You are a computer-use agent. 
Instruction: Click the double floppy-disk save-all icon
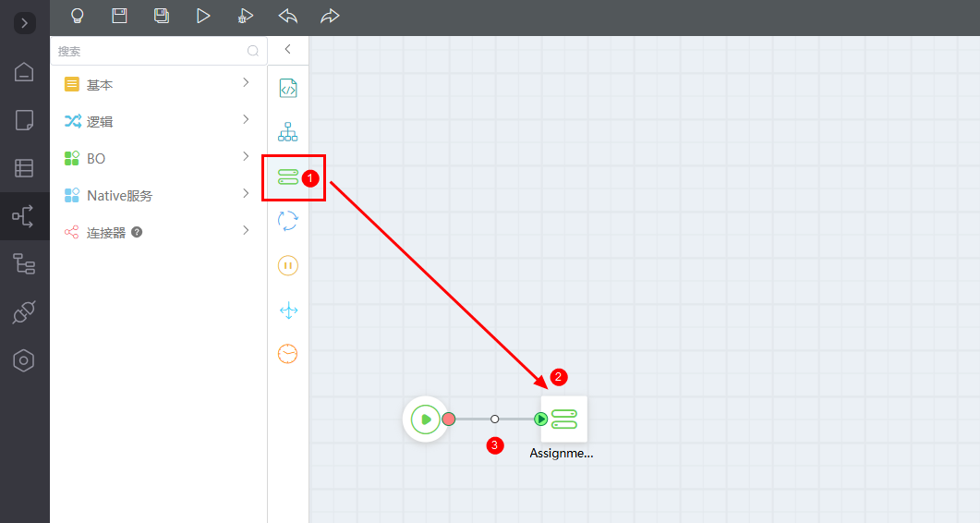(x=162, y=16)
